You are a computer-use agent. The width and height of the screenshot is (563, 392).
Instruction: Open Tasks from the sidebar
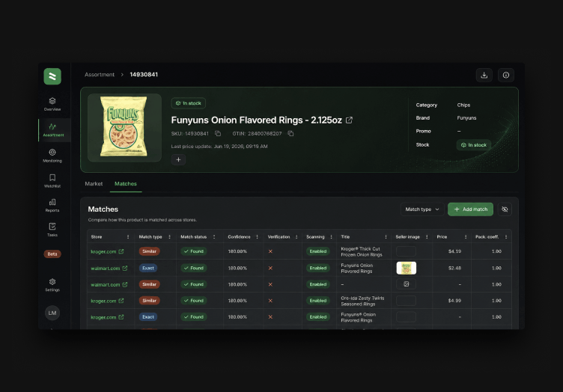tap(52, 230)
